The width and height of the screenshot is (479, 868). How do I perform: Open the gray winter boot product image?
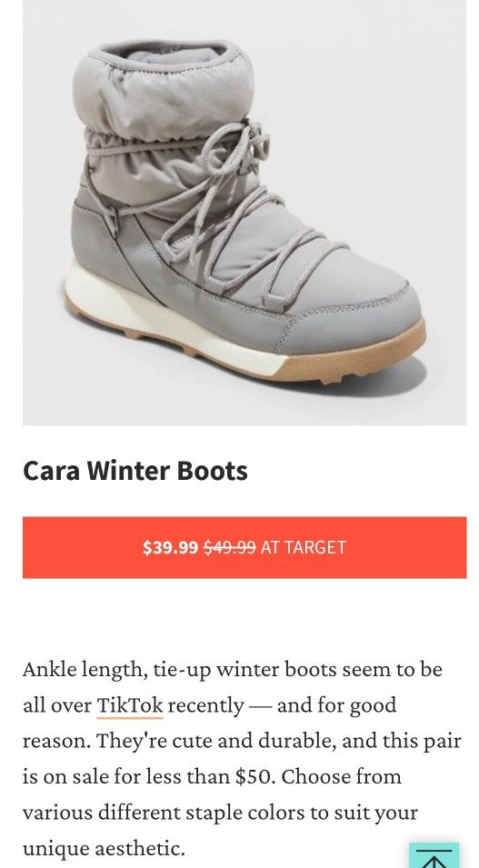pos(244,213)
